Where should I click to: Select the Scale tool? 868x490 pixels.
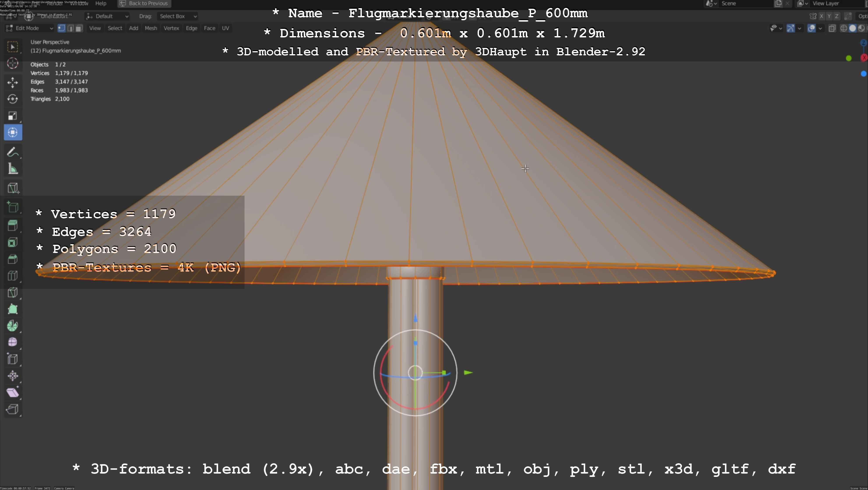coord(13,116)
